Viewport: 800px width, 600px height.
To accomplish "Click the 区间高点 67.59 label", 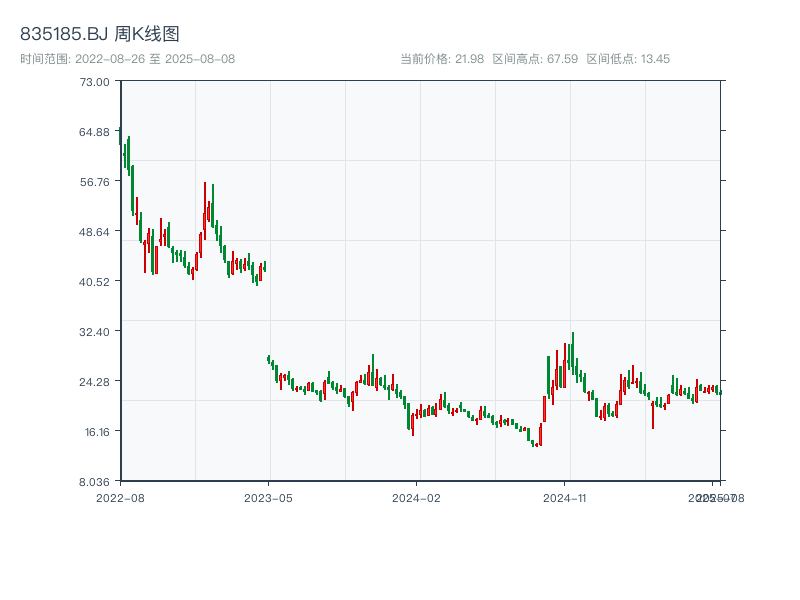I will pyautogui.click(x=535, y=59).
